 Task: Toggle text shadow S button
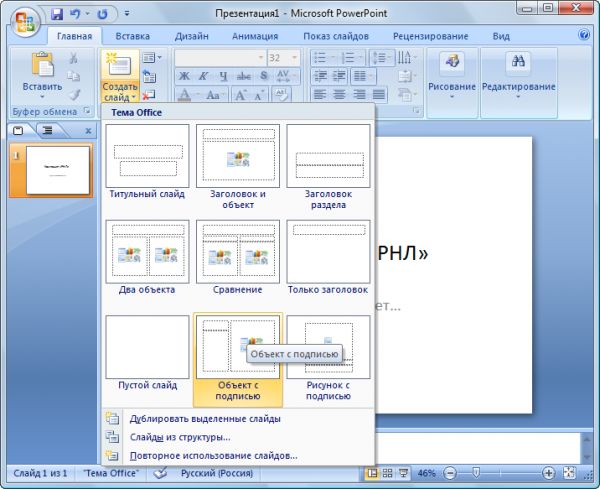point(264,76)
